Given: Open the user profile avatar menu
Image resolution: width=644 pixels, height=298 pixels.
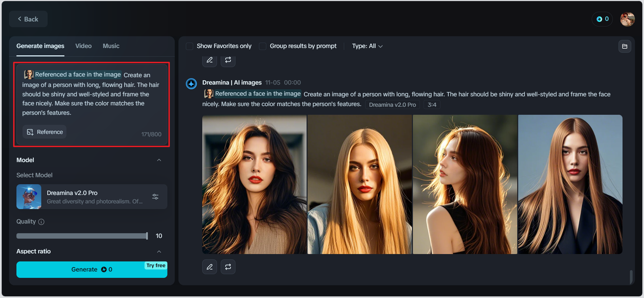Looking at the screenshot, I should tap(627, 19).
